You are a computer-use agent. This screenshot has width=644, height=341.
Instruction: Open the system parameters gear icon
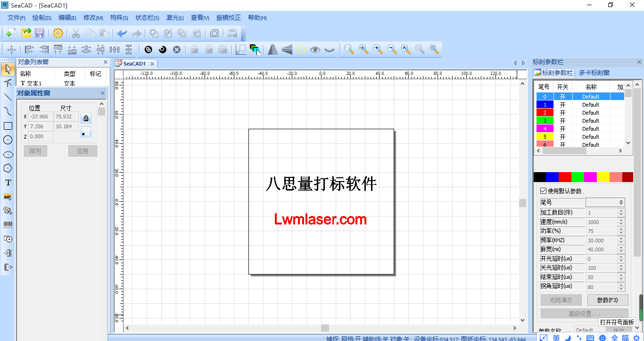pyautogui.click(x=58, y=33)
